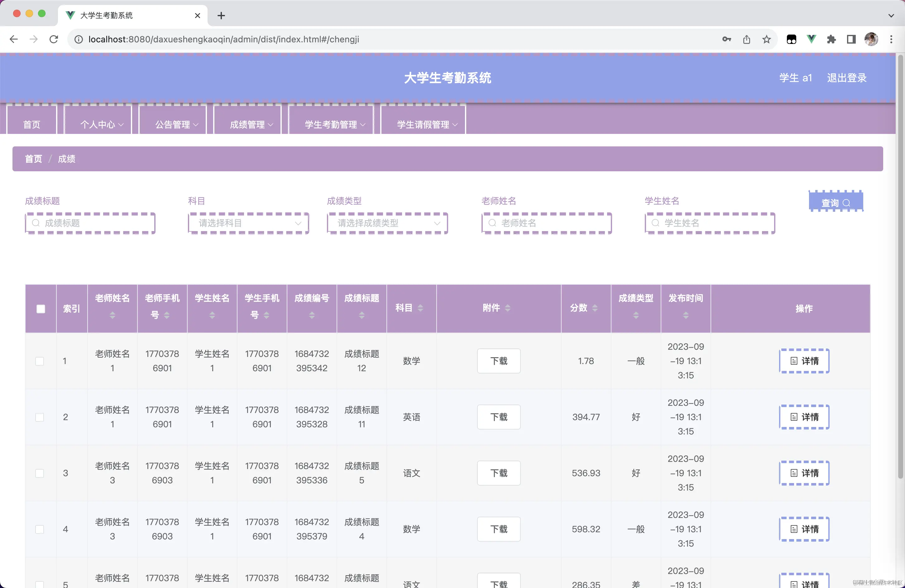Open the browser extensions puzzle icon
905x588 pixels.
tap(831, 39)
